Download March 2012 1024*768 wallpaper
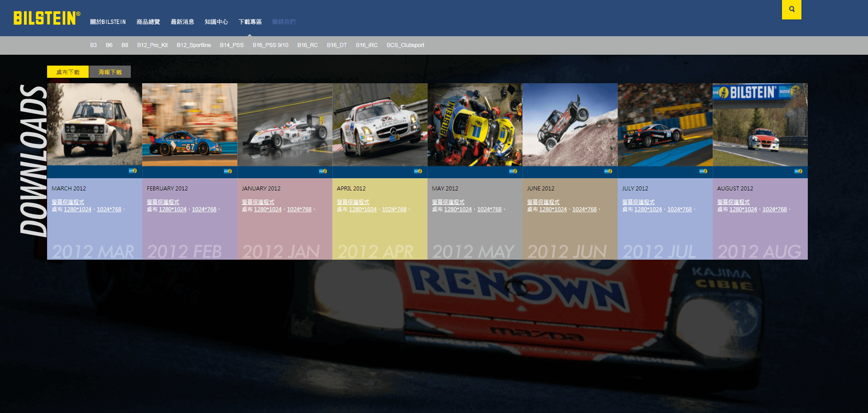The height and width of the screenshot is (413, 868). pyautogui.click(x=109, y=209)
